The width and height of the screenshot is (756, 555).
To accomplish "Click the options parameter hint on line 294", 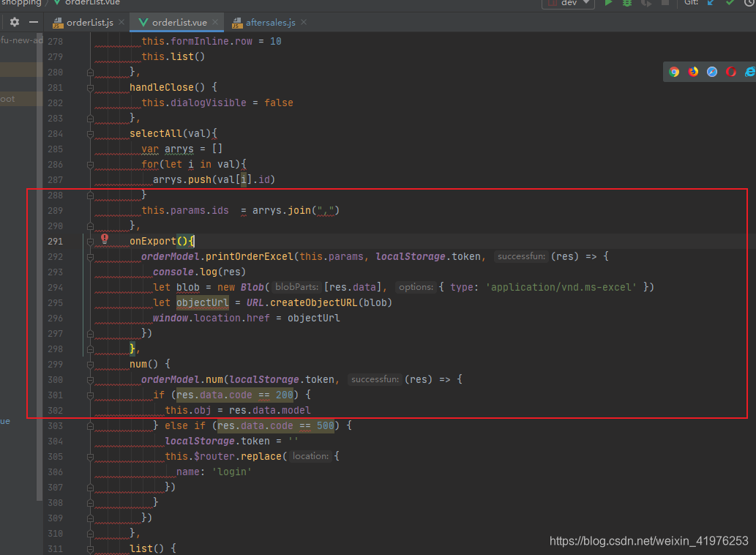I will click(x=416, y=287).
